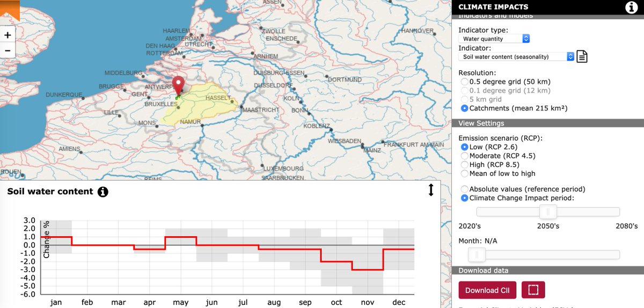Click the 2020's period label
Screen dimensions: 644x308
(470, 226)
